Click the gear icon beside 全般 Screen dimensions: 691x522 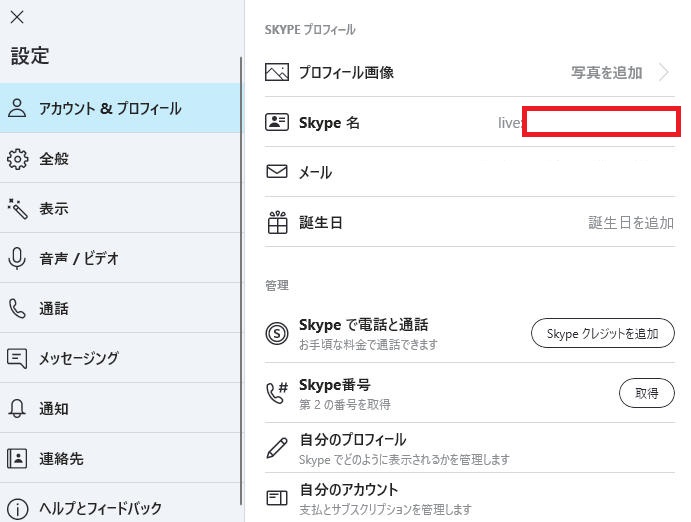[x=17, y=159]
